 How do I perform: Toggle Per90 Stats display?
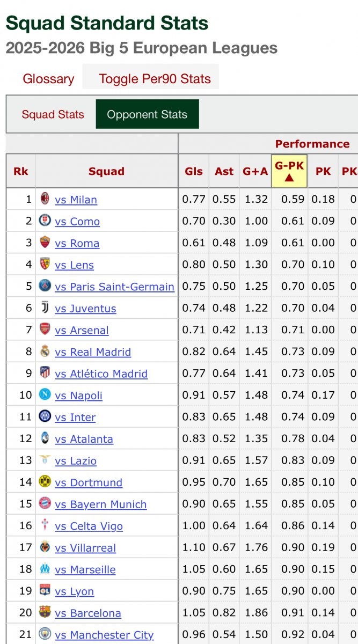(155, 79)
